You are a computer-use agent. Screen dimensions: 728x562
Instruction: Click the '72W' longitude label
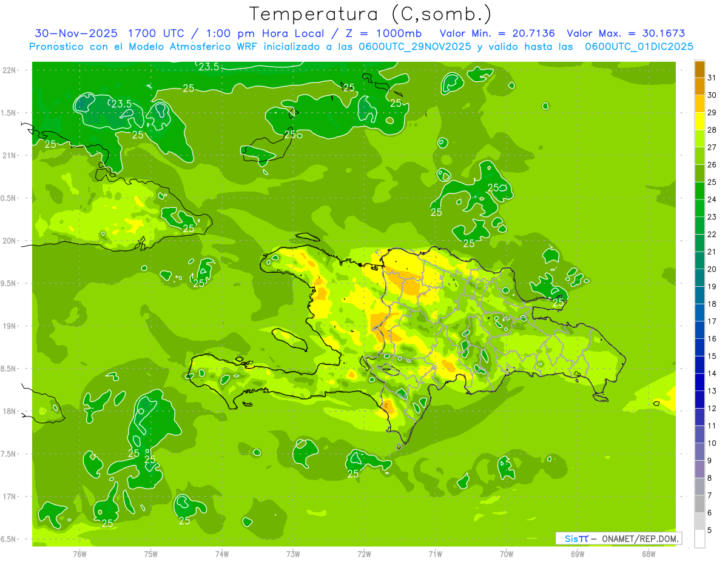(364, 554)
